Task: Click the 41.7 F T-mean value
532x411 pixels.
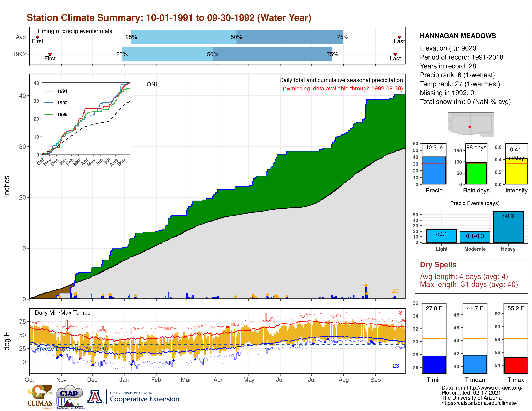Action: pyautogui.click(x=475, y=308)
